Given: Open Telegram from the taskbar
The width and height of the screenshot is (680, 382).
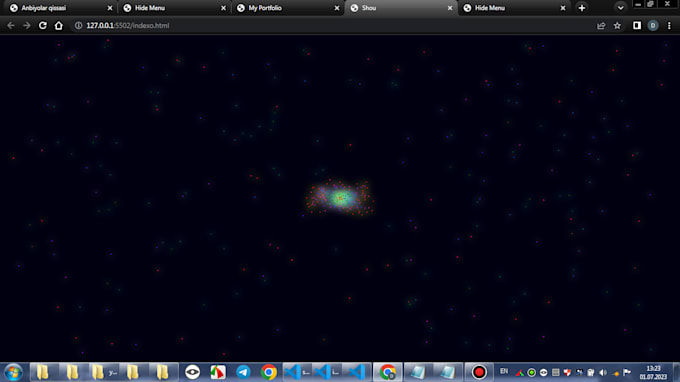Looking at the screenshot, I should tap(243, 372).
